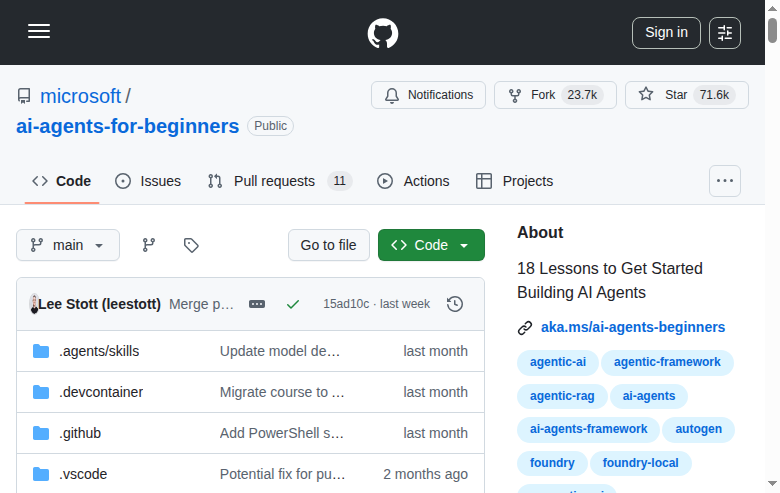780x493 pixels.
Task: Fork the repository
Action: [555, 95]
